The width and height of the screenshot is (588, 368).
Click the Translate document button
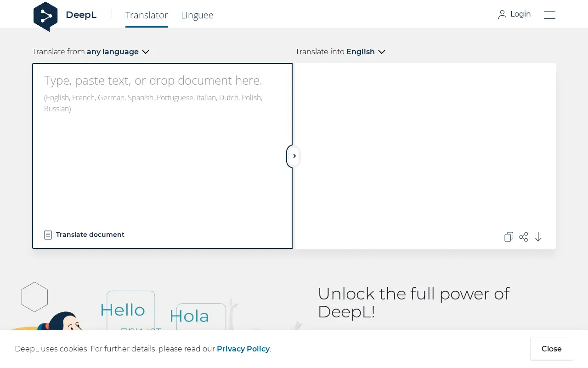[85, 235]
